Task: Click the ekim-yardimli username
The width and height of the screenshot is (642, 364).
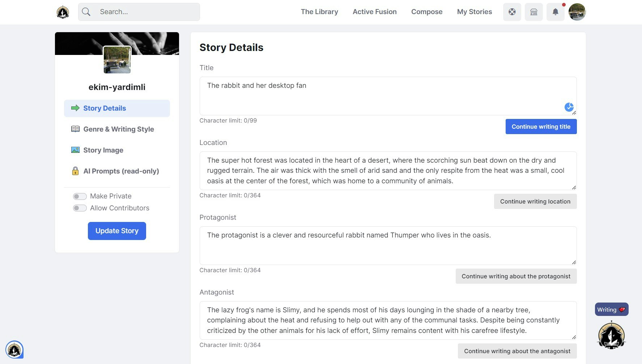Action: tap(117, 87)
